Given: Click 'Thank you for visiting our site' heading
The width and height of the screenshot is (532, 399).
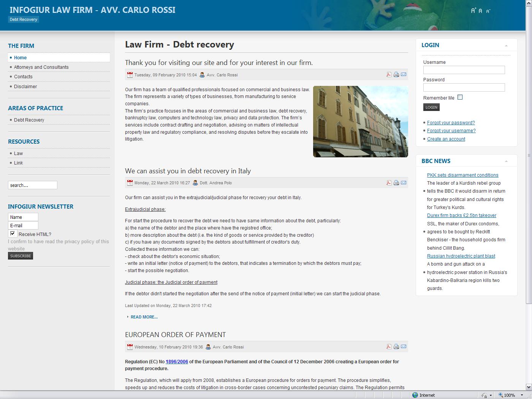Looking at the screenshot, I should 219,63.
